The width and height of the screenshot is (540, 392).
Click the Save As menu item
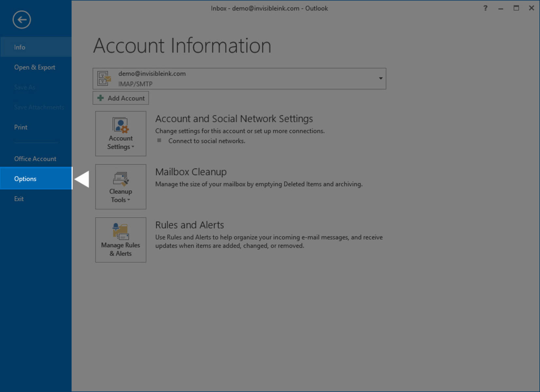36,87
